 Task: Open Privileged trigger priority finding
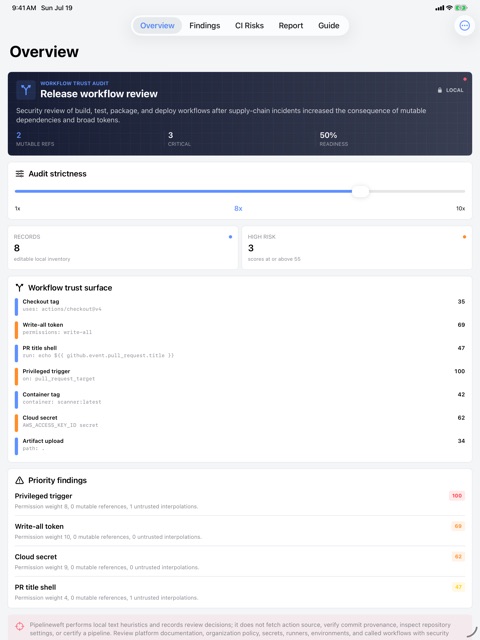[x=240, y=501]
